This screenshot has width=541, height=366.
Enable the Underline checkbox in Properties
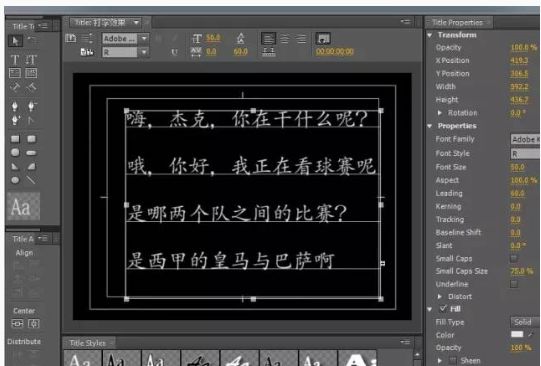pyautogui.click(x=514, y=284)
